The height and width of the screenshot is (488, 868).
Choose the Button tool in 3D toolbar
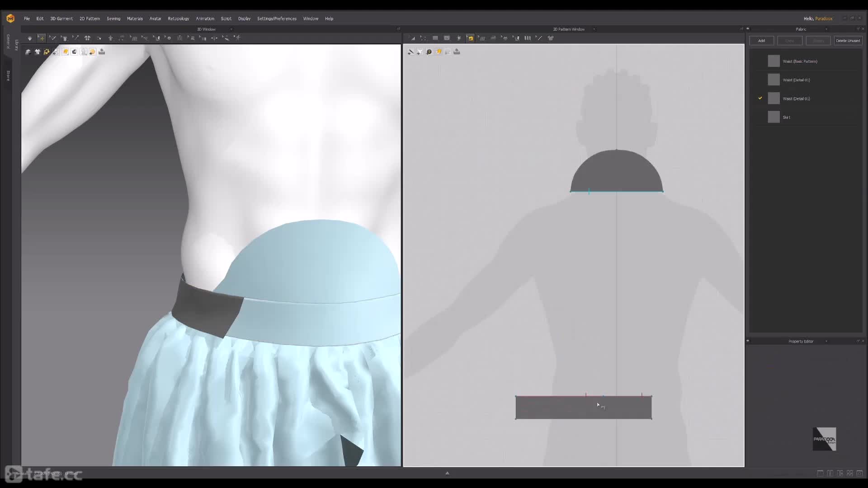(168, 38)
